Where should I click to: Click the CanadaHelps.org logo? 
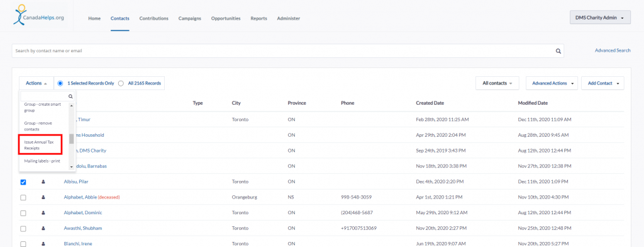pos(38,15)
